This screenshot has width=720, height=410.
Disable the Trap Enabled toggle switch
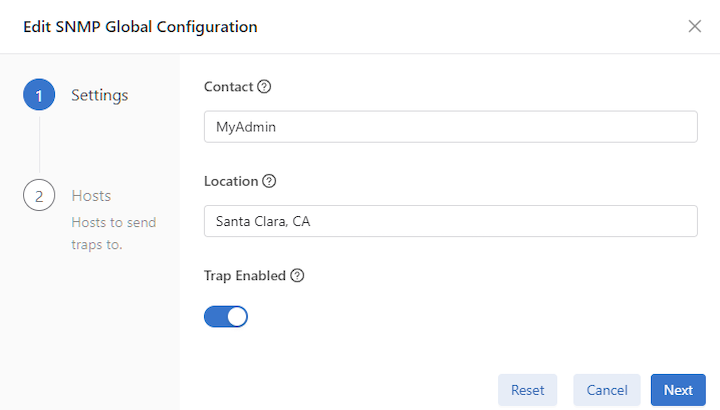(x=226, y=317)
